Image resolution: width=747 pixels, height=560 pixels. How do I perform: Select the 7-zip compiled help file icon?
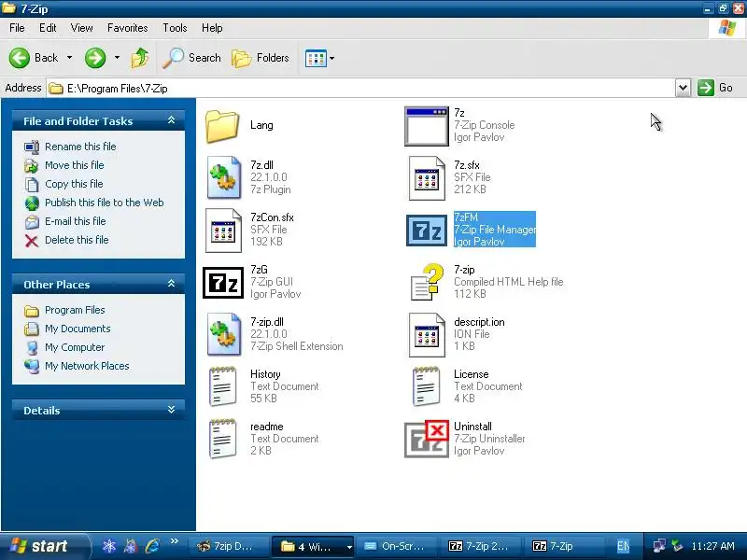click(x=427, y=283)
